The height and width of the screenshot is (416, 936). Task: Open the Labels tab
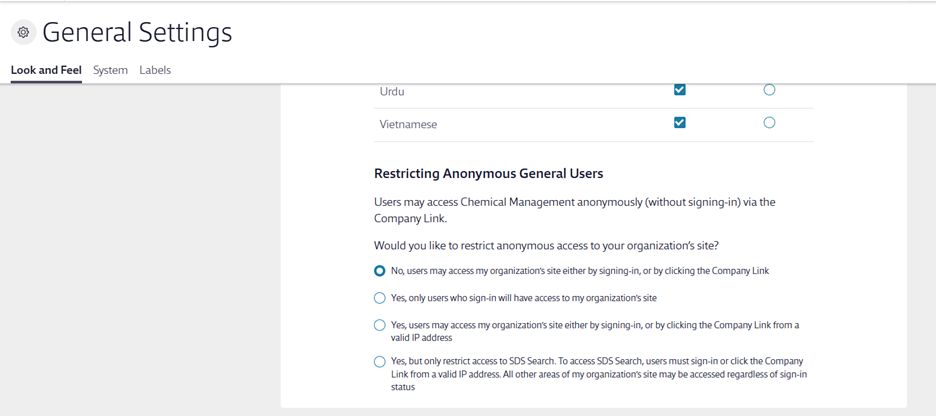pos(155,70)
